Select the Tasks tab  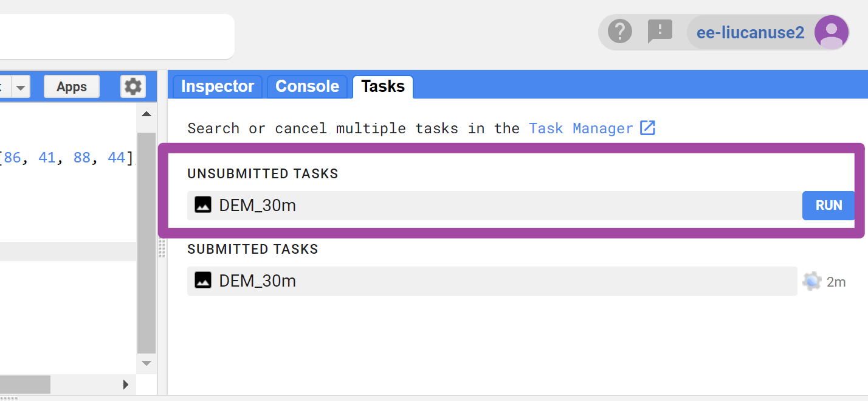[383, 86]
